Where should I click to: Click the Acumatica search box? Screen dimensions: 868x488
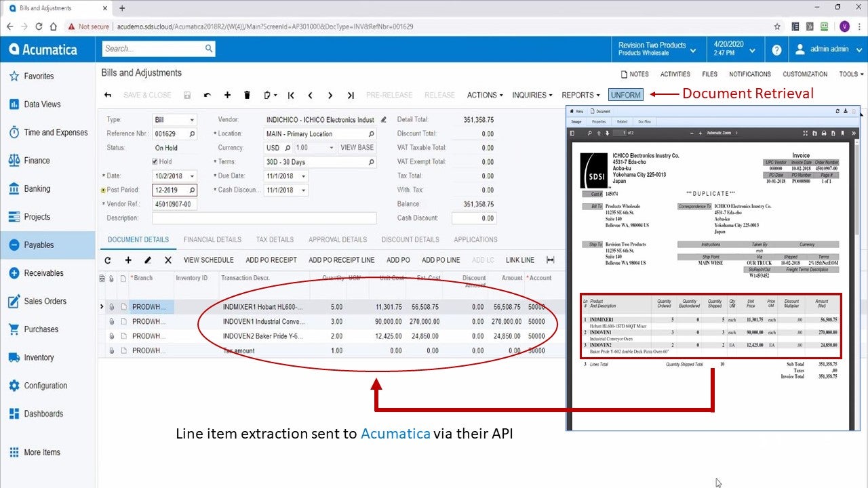tap(159, 49)
